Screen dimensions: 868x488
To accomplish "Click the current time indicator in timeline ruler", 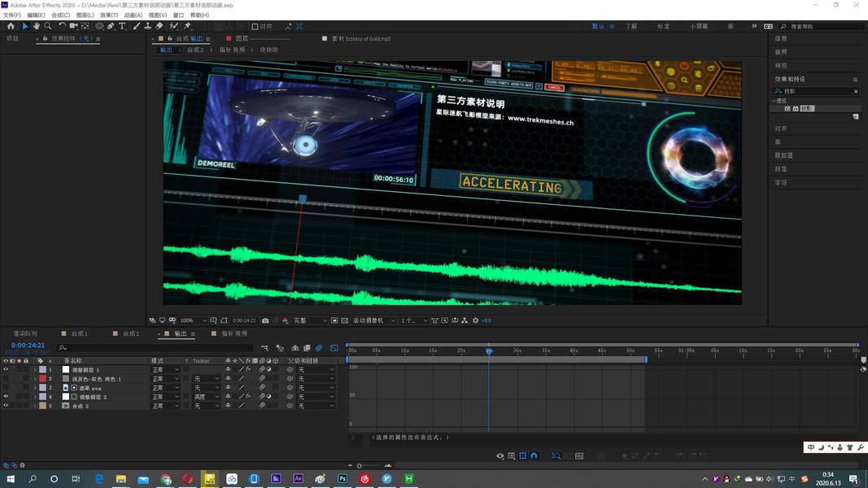I will click(x=489, y=351).
